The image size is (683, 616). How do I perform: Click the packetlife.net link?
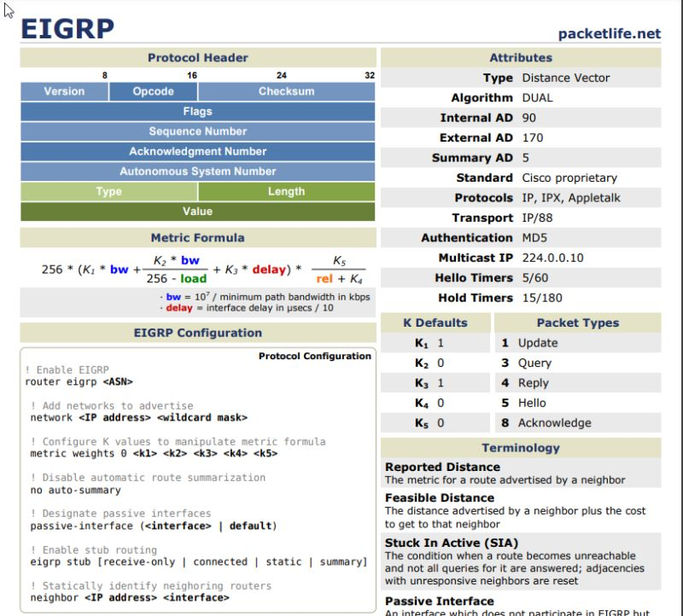(610, 33)
